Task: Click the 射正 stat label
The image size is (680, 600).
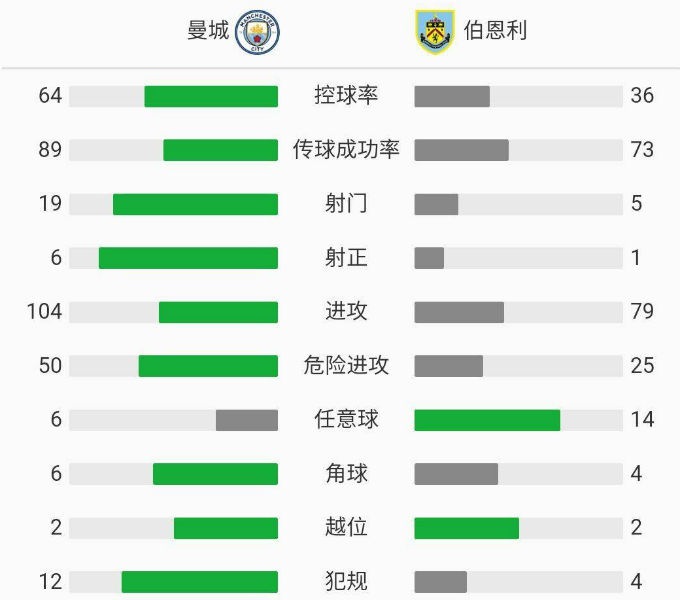Action: [346, 258]
